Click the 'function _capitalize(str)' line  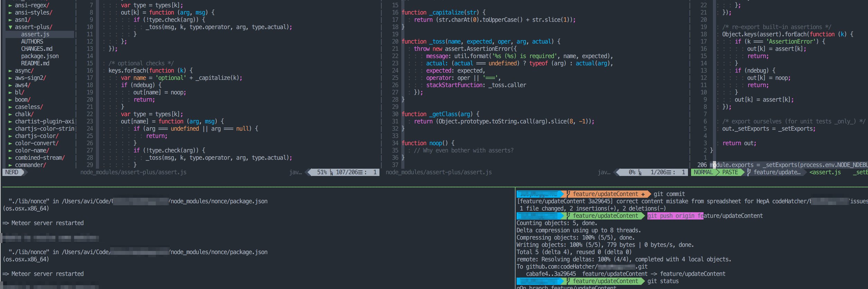(444, 13)
